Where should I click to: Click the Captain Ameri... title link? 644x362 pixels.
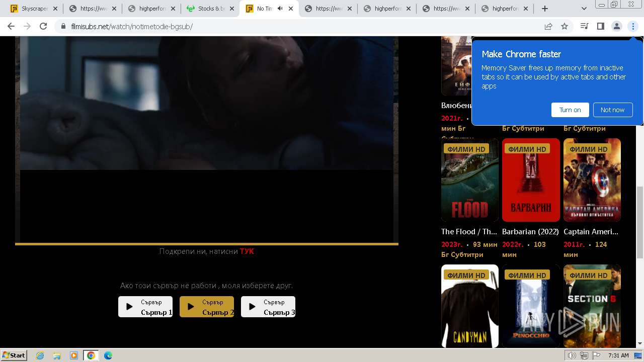coord(591,232)
